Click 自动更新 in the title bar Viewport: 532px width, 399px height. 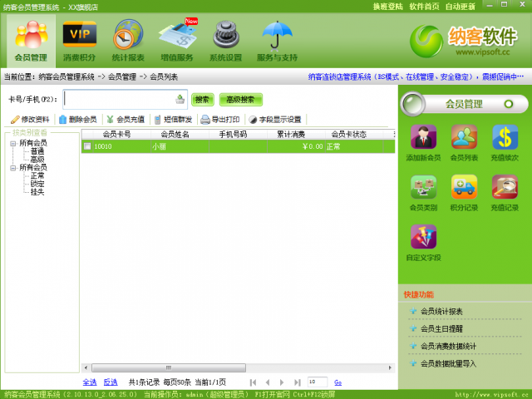tap(460, 7)
